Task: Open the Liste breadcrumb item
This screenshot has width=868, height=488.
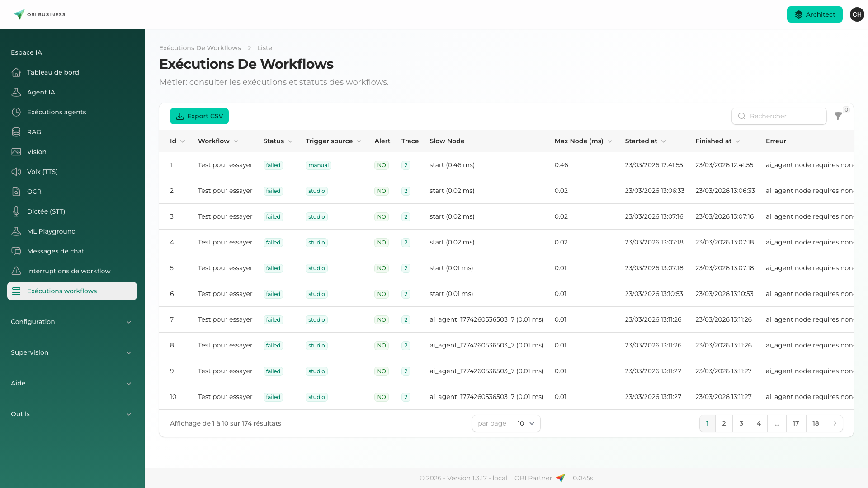Action: pyautogui.click(x=264, y=48)
